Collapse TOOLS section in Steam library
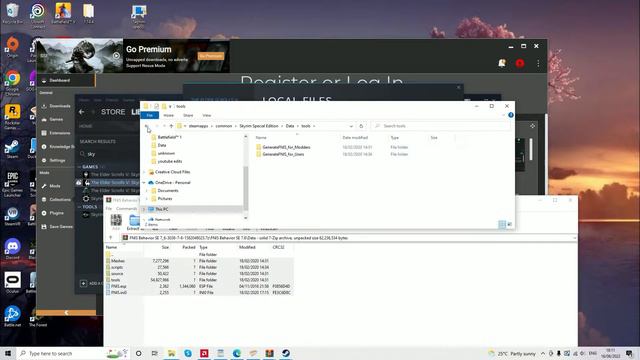The image size is (640, 360). click(79, 207)
